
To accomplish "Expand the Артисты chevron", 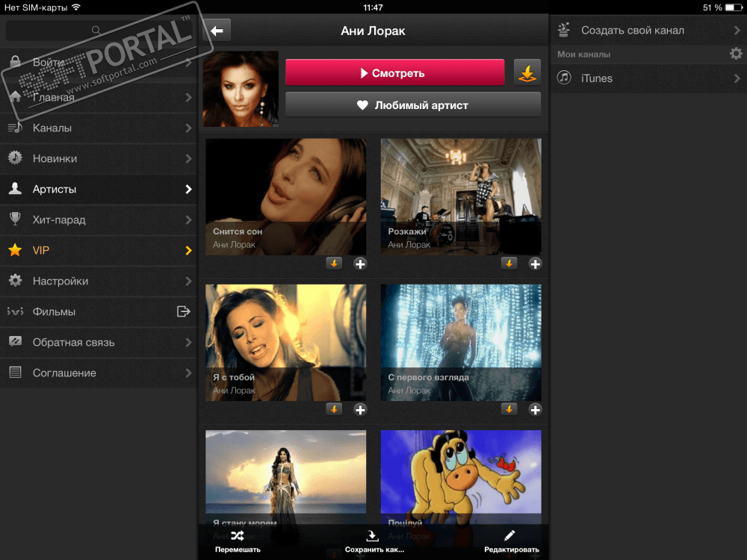I will 189,189.
